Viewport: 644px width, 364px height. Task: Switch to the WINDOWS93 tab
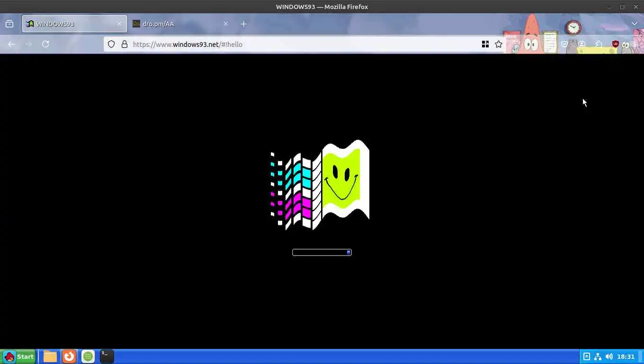(74, 24)
